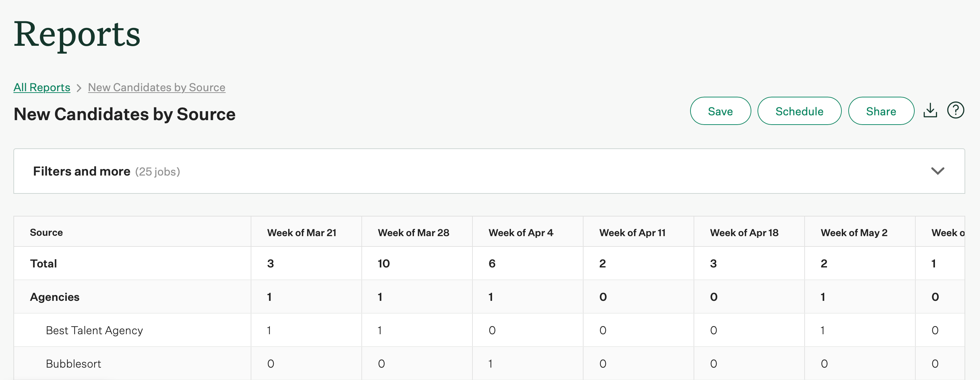Save the New Candidates by Source report

point(720,111)
